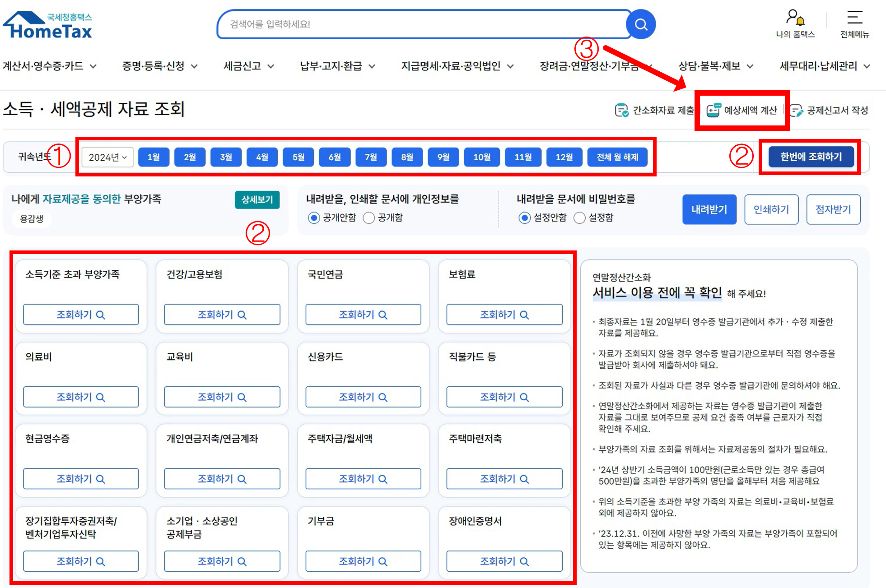Open the 2024년 year dropdown
886x588 pixels.
107,157
